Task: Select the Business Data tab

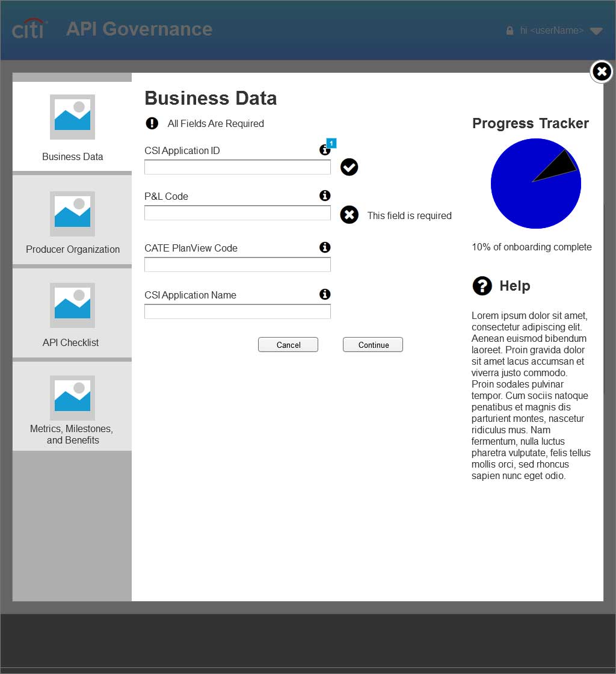Action: pos(72,127)
